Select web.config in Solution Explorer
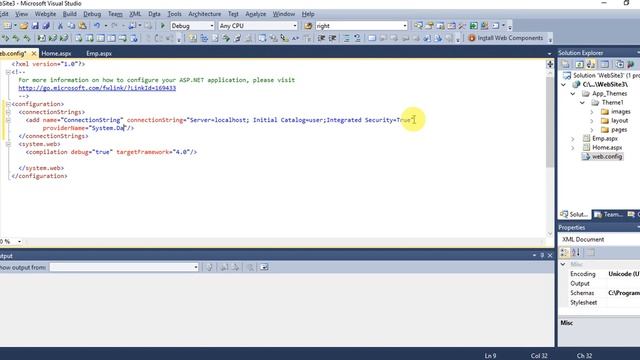 [607, 156]
